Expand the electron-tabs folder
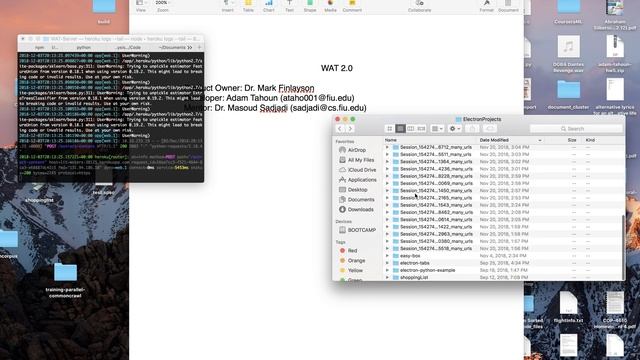The image size is (640, 360). point(387,263)
